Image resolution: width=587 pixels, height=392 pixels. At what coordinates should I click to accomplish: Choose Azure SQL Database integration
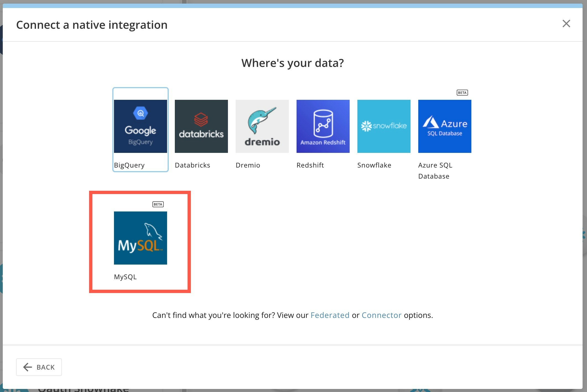[x=445, y=126]
